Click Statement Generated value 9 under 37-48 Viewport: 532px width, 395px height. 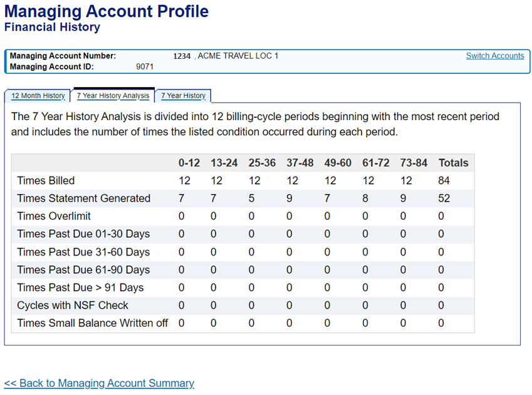point(289,198)
